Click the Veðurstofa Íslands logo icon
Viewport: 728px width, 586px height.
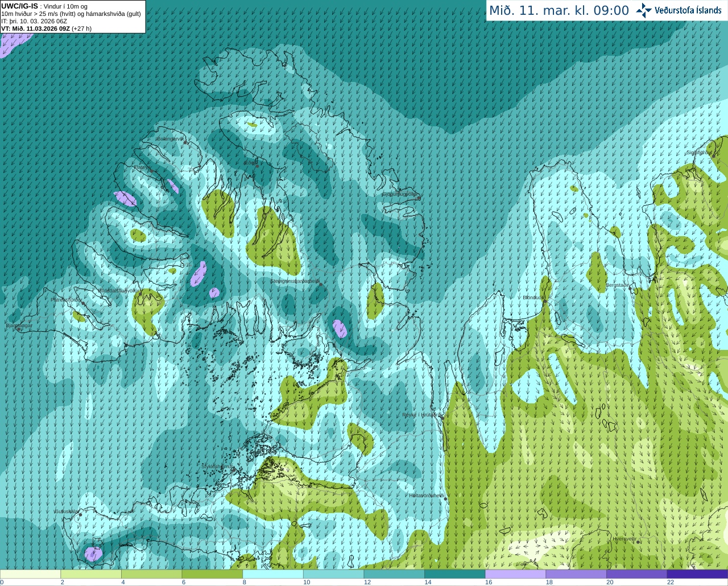click(644, 10)
